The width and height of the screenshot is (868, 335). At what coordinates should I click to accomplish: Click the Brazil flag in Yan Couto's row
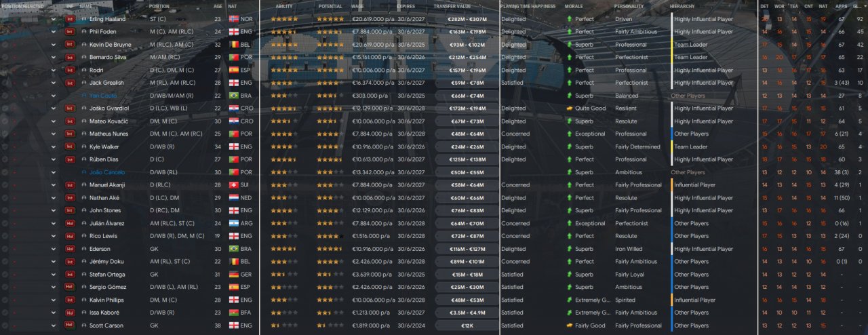(235, 96)
